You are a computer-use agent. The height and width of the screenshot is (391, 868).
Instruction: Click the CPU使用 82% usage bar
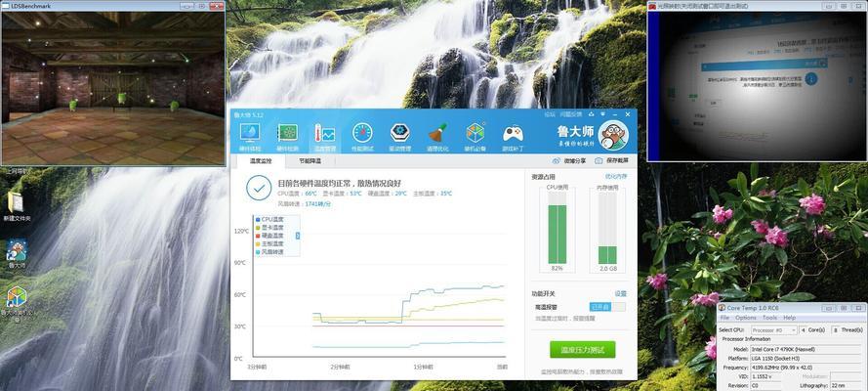pyautogui.click(x=558, y=228)
